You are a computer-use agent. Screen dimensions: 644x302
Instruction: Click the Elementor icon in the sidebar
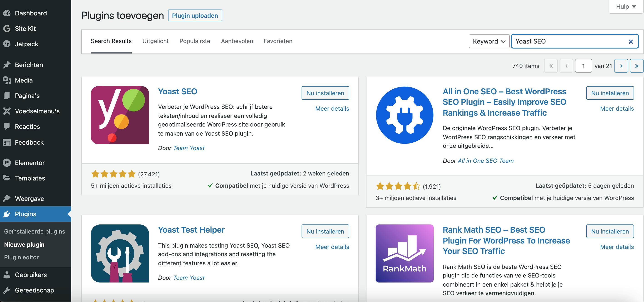coord(7,163)
